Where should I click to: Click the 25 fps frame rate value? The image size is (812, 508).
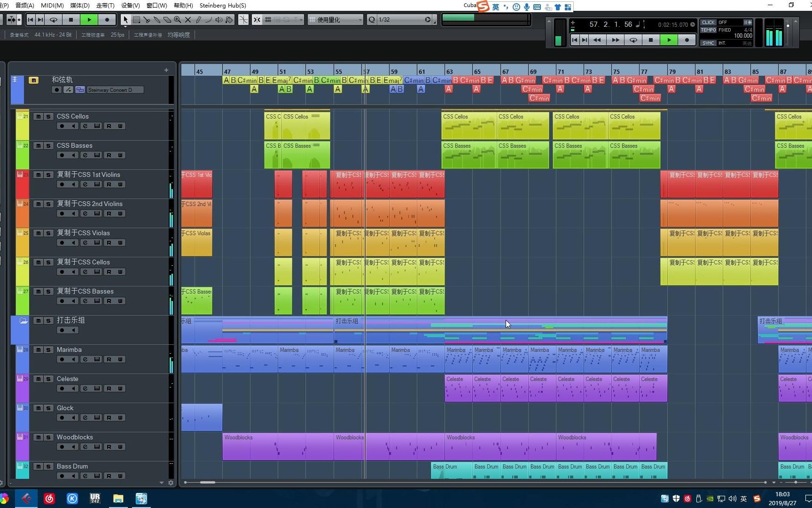117,35
